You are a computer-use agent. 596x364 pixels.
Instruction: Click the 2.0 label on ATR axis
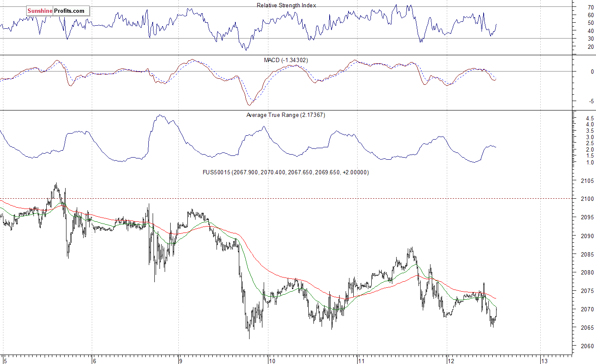[x=590, y=149]
